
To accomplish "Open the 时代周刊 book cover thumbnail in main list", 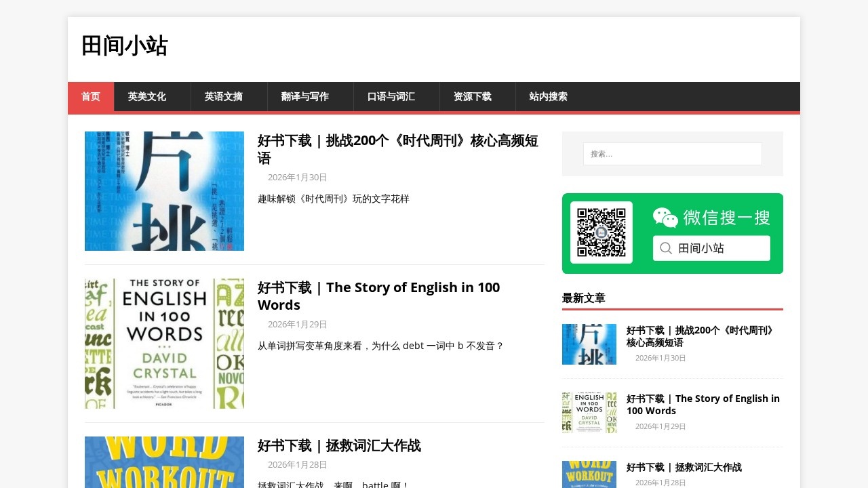I will (x=164, y=191).
